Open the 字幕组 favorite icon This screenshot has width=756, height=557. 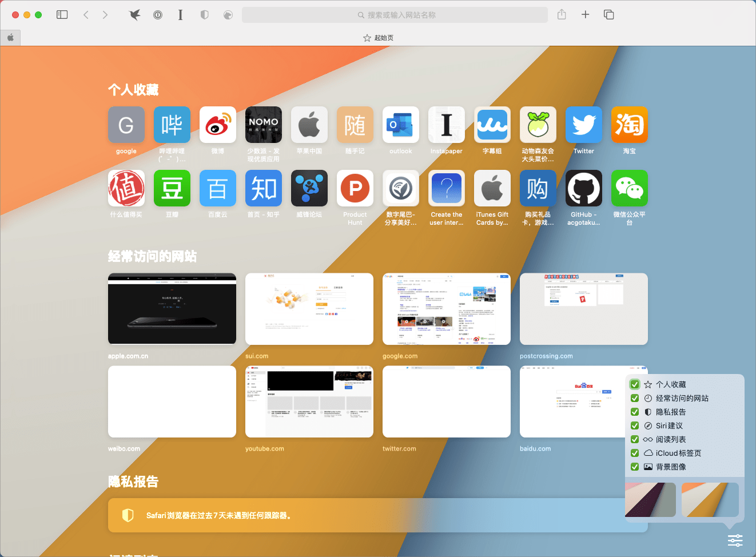click(x=492, y=125)
